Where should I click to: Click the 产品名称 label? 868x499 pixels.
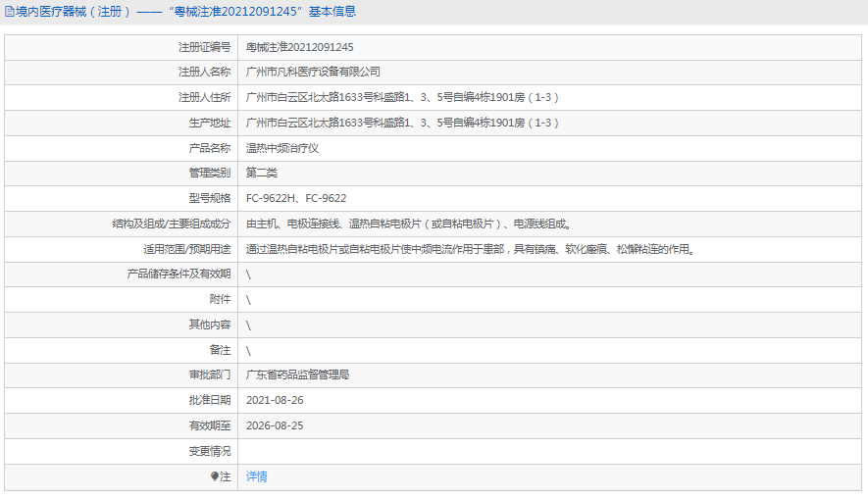pos(209,148)
